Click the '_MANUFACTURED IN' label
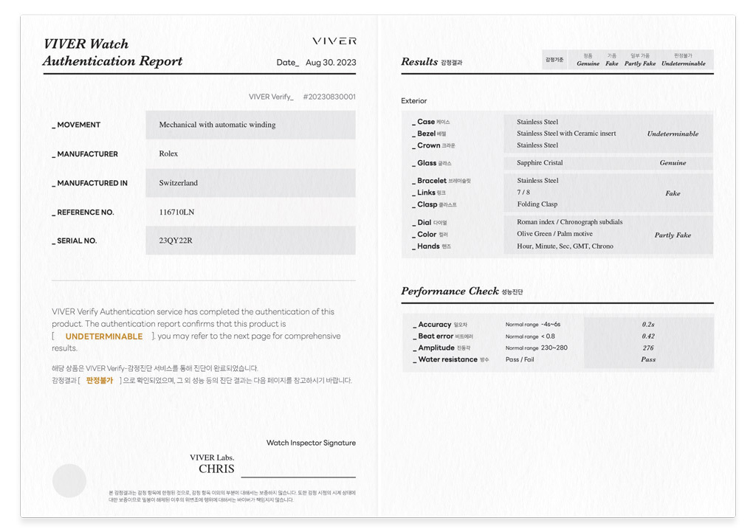 click(x=89, y=183)
